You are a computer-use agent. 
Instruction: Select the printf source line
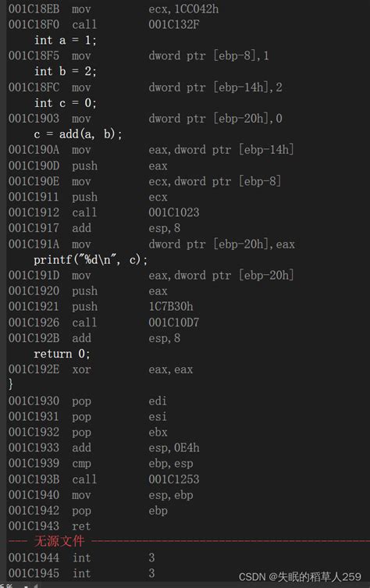pos(91,259)
